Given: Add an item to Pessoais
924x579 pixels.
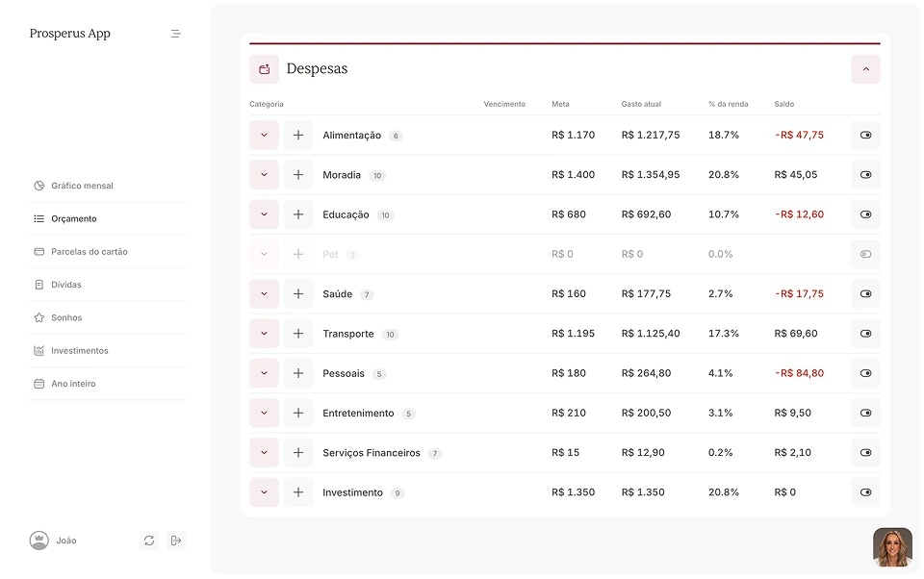Looking at the screenshot, I should coord(298,373).
